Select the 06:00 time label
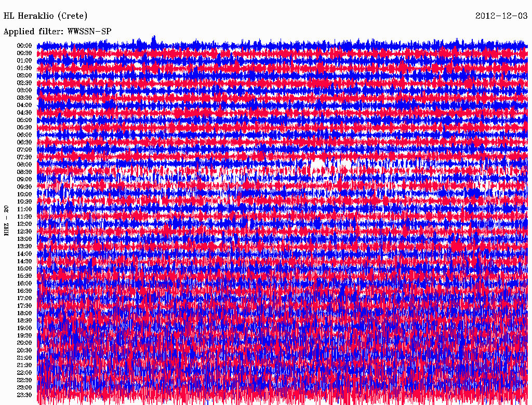The width and height of the screenshot is (532, 405). (24, 134)
